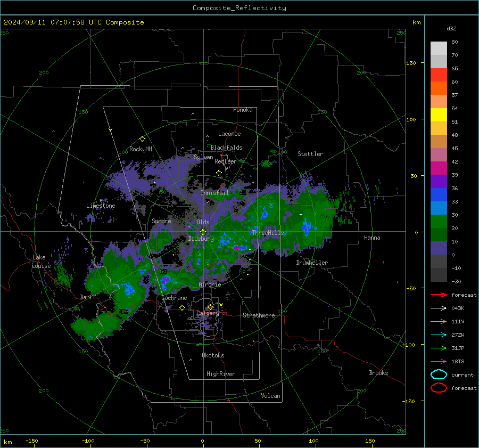Click the Banff label on map
This screenshot has width=479, height=448.
pyautogui.click(x=88, y=297)
